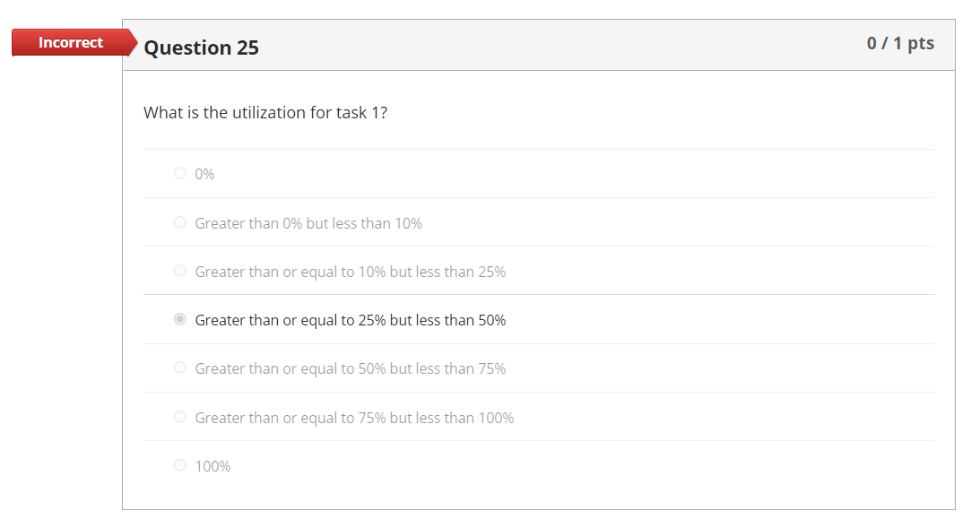Click the 0% answer text label

[x=204, y=173]
